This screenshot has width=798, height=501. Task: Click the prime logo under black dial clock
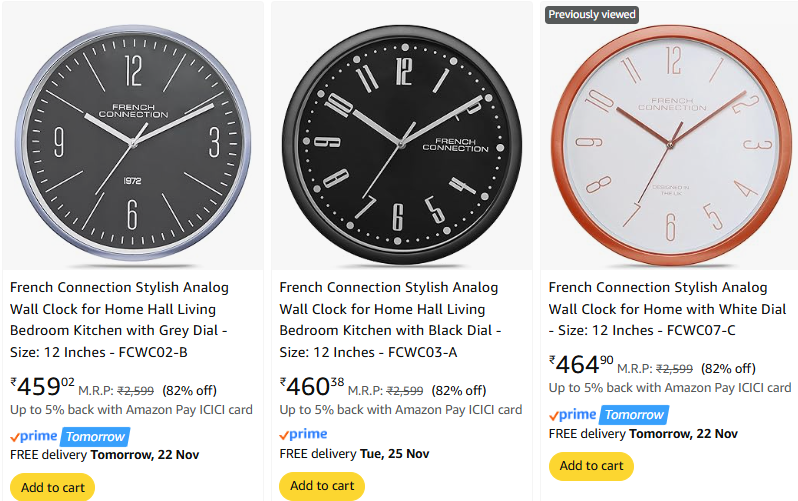tap(304, 434)
